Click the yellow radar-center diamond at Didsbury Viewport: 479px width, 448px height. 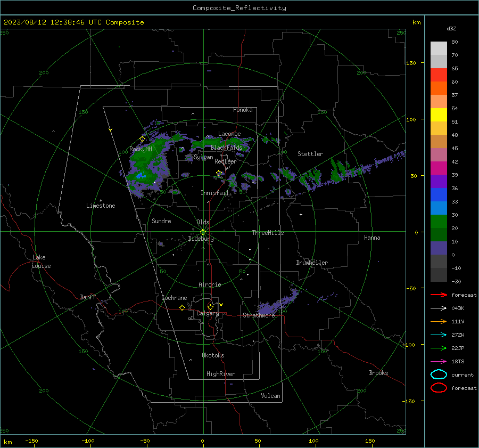pos(203,232)
